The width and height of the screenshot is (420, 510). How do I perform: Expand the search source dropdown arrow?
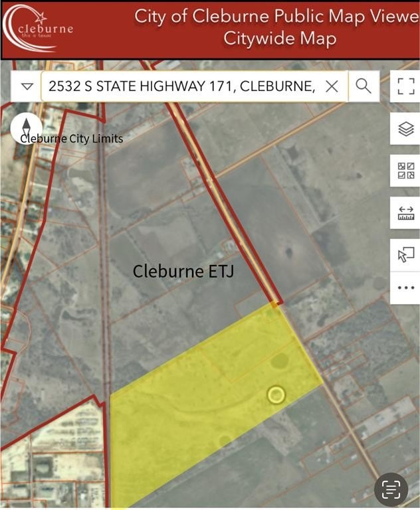[27, 86]
